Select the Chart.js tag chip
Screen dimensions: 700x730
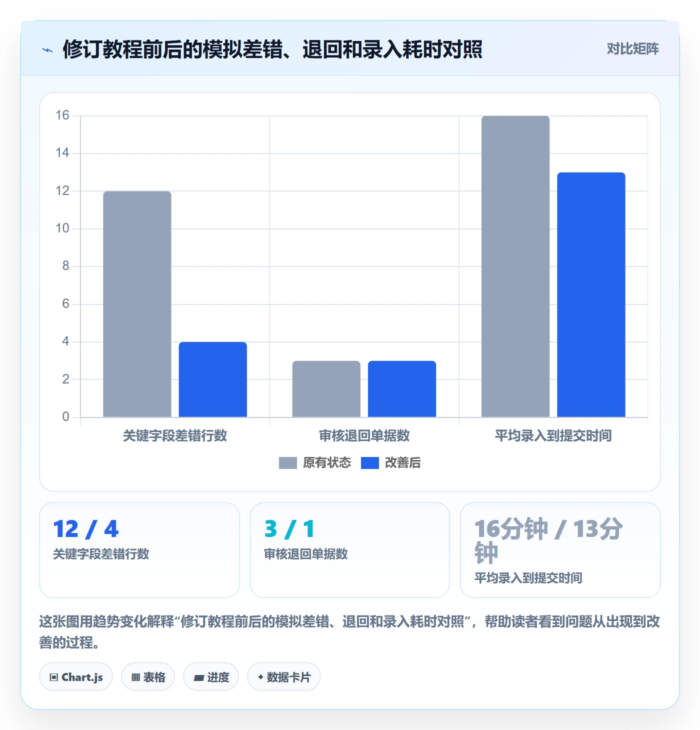click(x=76, y=677)
